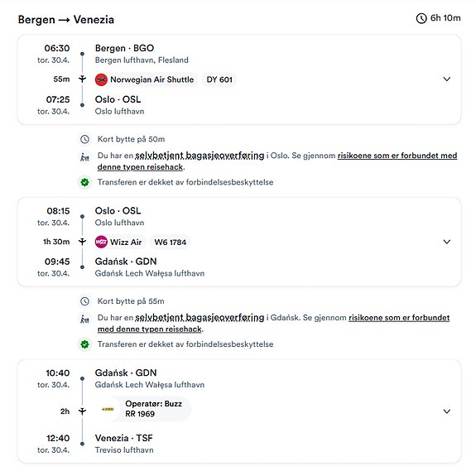The width and height of the screenshot is (476, 471).
Task: Open risikoene link in the Gdańsk transfer note
Action: [273, 323]
